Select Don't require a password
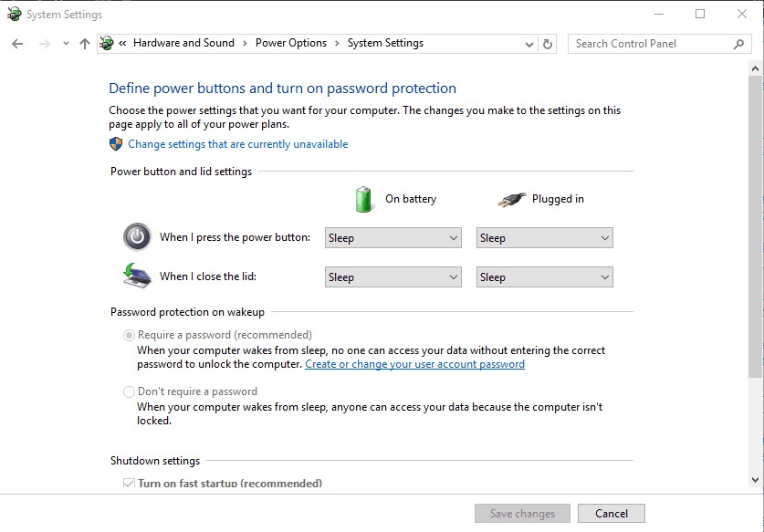This screenshot has width=764, height=532. click(129, 391)
